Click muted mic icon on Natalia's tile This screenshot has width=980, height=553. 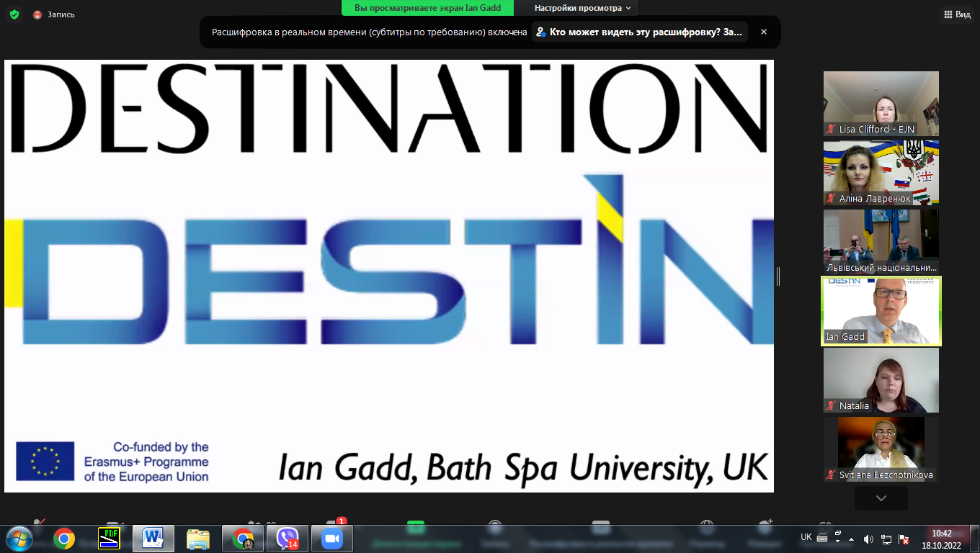tap(832, 405)
